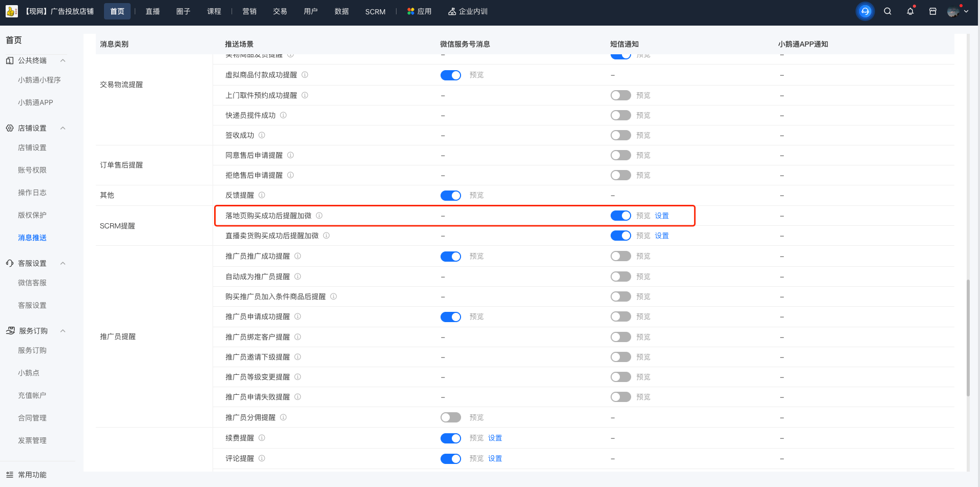Turn off SMS toggle for 直播卖货购买成功后提醒加微
This screenshot has width=980, height=487.
pos(621,236)
